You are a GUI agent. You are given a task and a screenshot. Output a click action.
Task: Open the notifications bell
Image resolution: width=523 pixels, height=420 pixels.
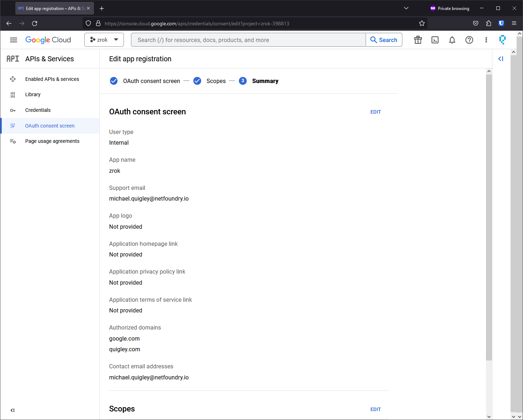(452, 40)
